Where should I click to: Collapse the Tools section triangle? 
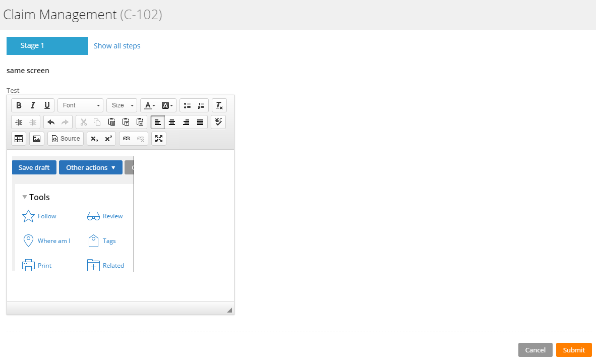(25, 197)
